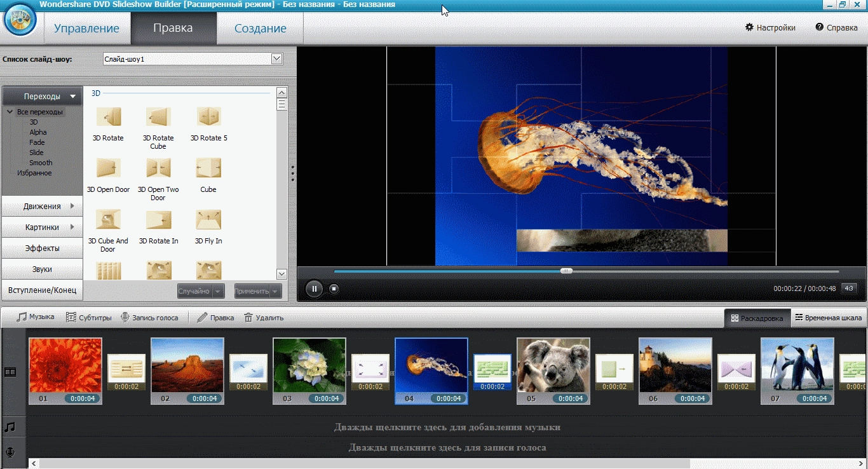
Task: Stop the preview playback
Action: [x=334, y=289]
